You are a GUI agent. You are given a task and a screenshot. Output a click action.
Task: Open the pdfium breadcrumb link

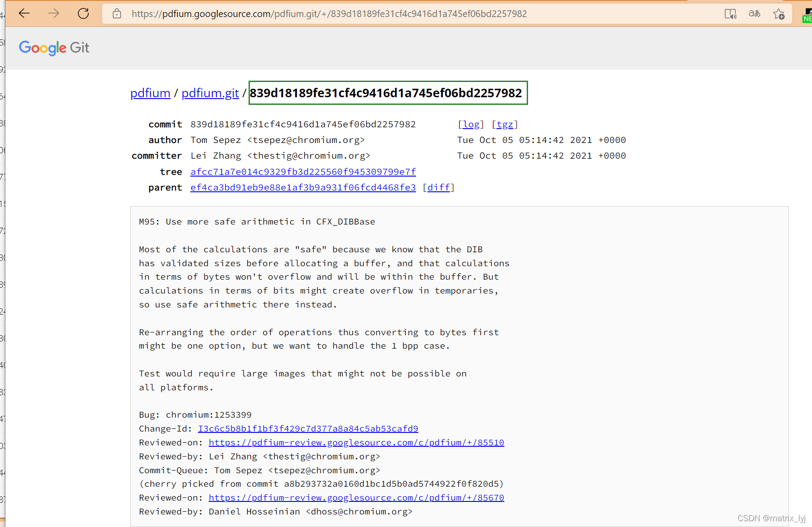[150, 93]
